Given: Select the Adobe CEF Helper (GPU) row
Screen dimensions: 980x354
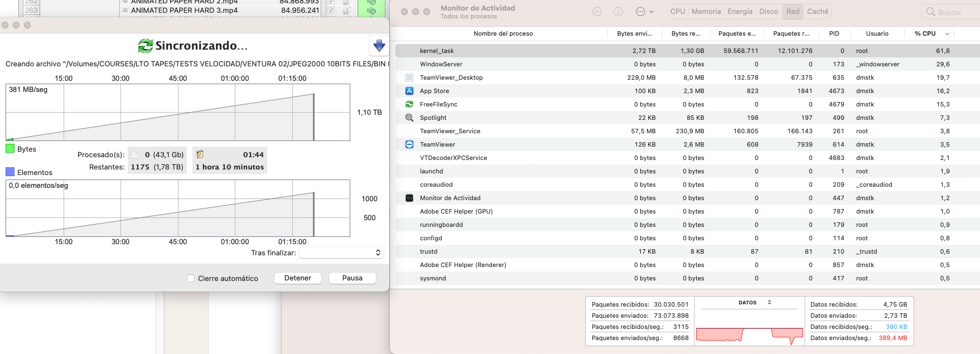Looking at the screenshot, I should (x=687, y=211).
